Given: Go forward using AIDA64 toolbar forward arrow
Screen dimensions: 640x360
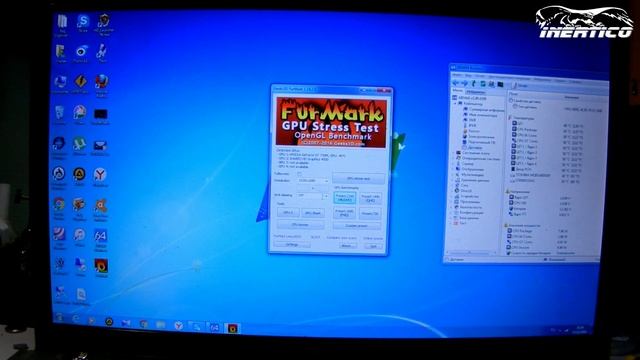Looking at the screenshot, I should tap(464, 83).
